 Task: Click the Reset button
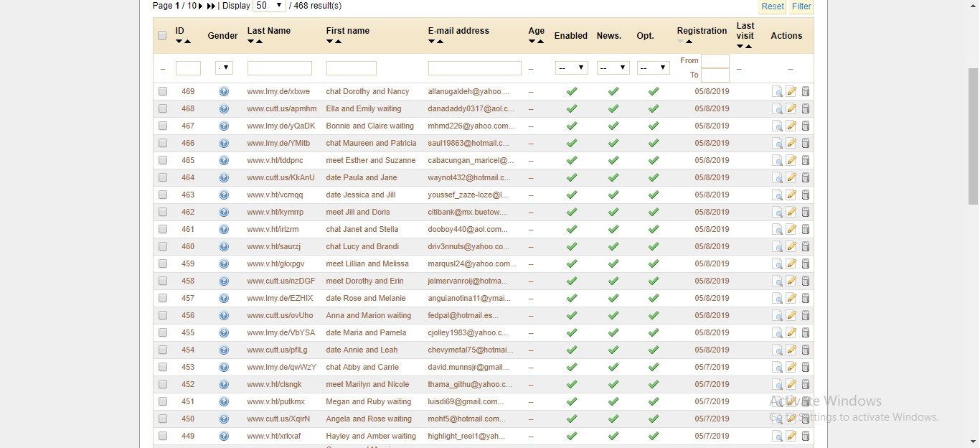[x=773, y=6]
